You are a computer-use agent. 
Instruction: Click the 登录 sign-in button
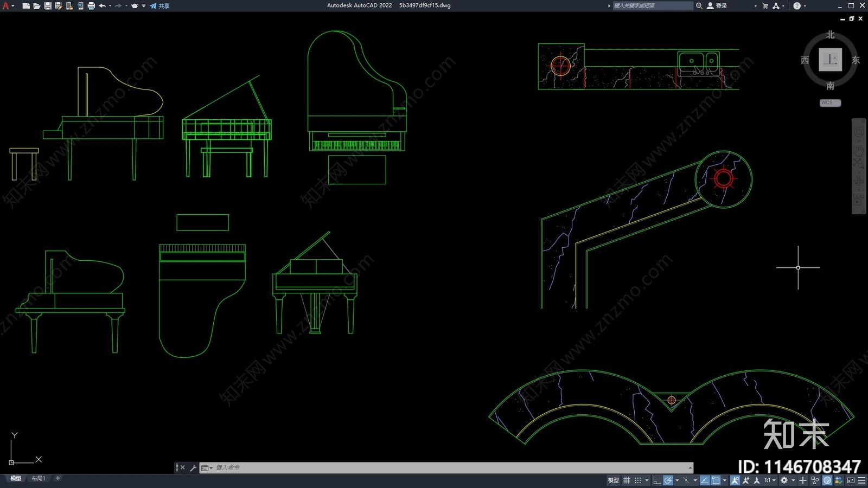[717, 6]
